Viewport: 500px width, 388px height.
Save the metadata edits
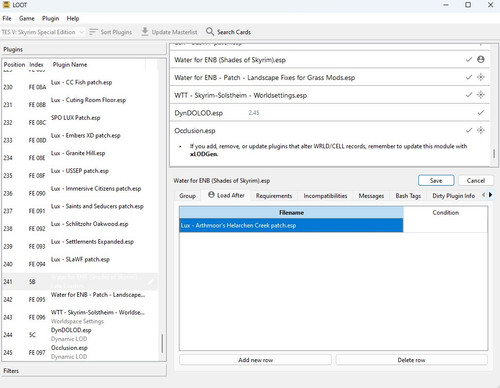[x=436, y=180]
